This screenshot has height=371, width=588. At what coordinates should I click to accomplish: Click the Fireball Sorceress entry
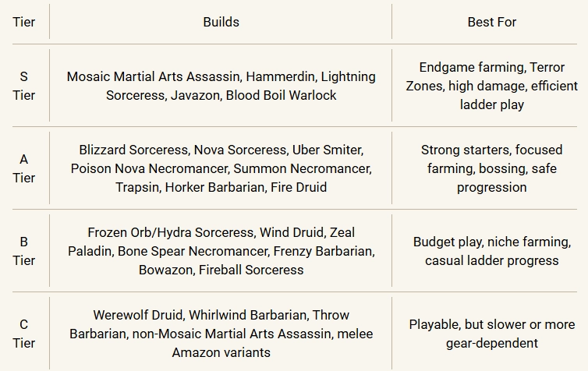(251, 270)
